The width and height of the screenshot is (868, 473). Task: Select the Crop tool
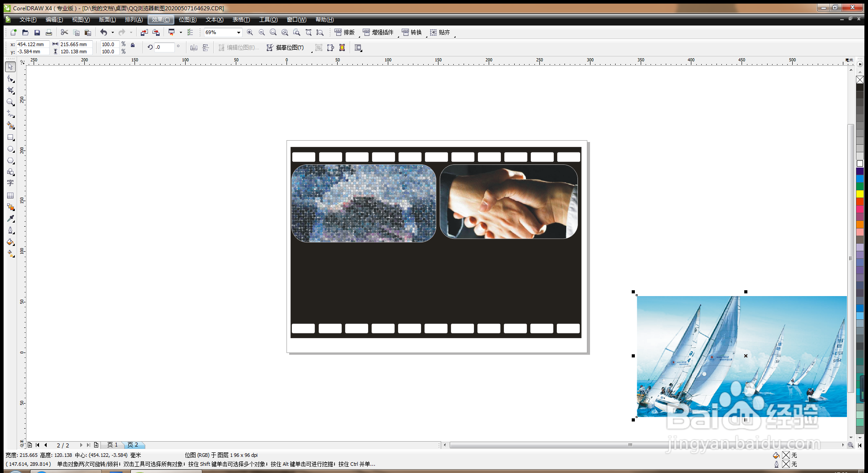tap(10, 90)
